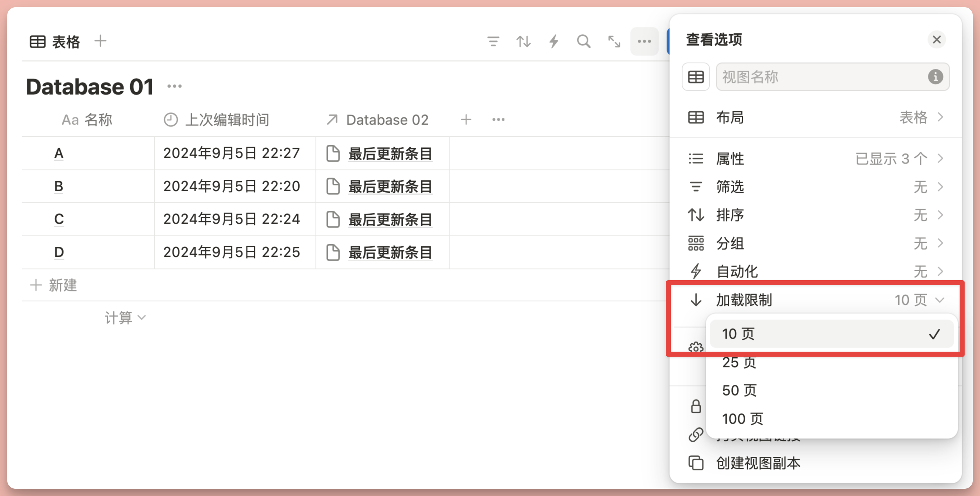Open the Filter (筛选) option
The height and width of the screenshot is (496, 980).
click(x=816, y=187)
